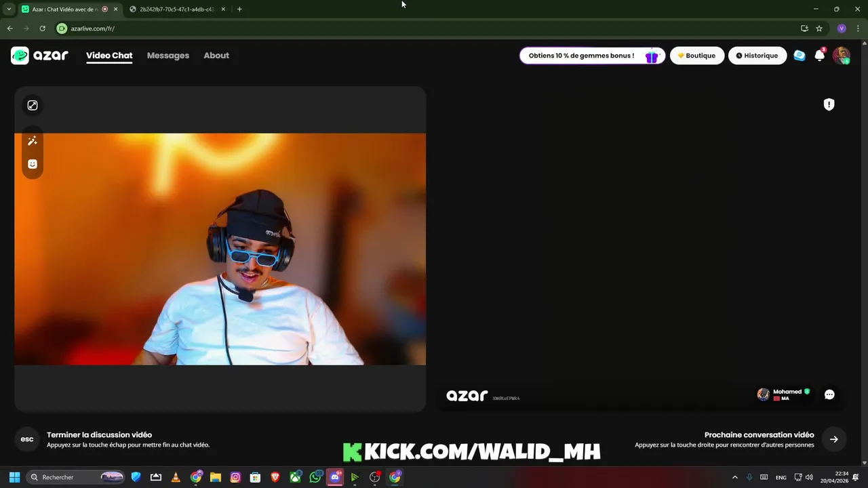Open File Explorer from the taskbar
The width and height of the screenshot is (868, 488).
[x=216, y=477]
